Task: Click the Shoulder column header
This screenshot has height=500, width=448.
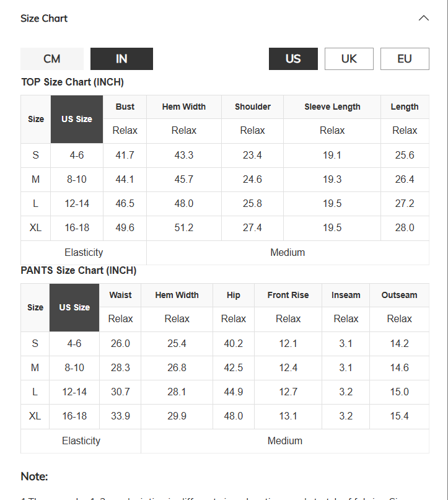Action: 253,107
